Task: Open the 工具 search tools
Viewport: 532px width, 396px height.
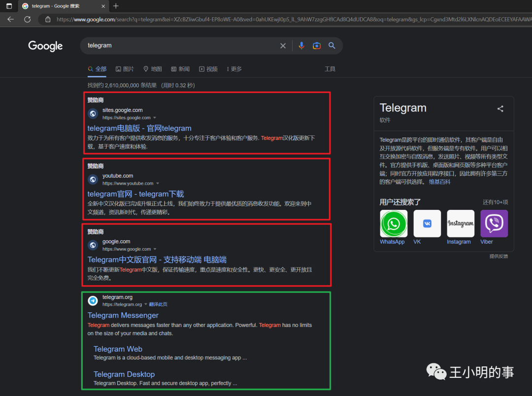Action: (330, 69)
